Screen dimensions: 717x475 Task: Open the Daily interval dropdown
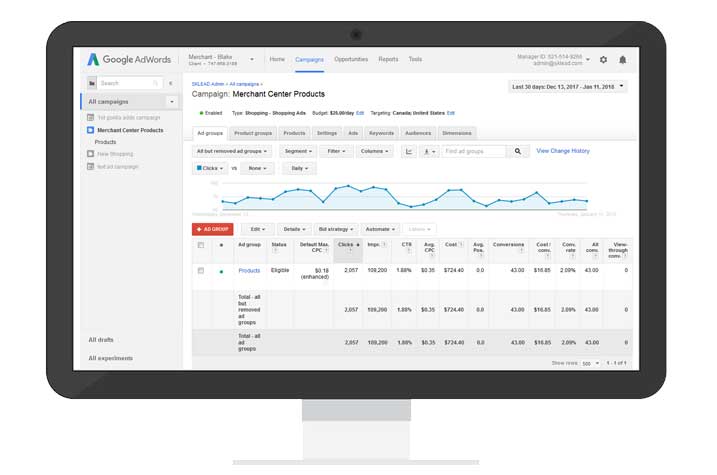300,168
